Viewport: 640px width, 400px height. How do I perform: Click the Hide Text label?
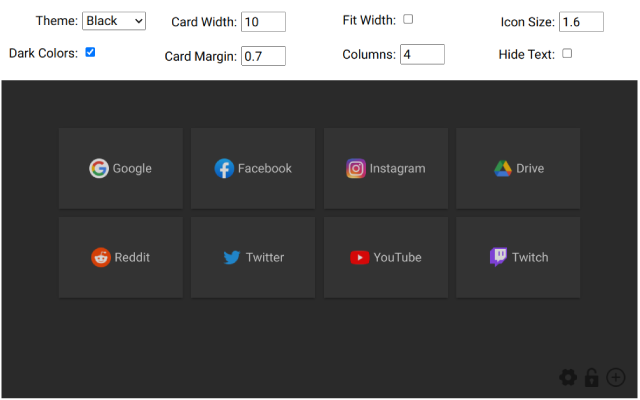(x=527, y=54)
